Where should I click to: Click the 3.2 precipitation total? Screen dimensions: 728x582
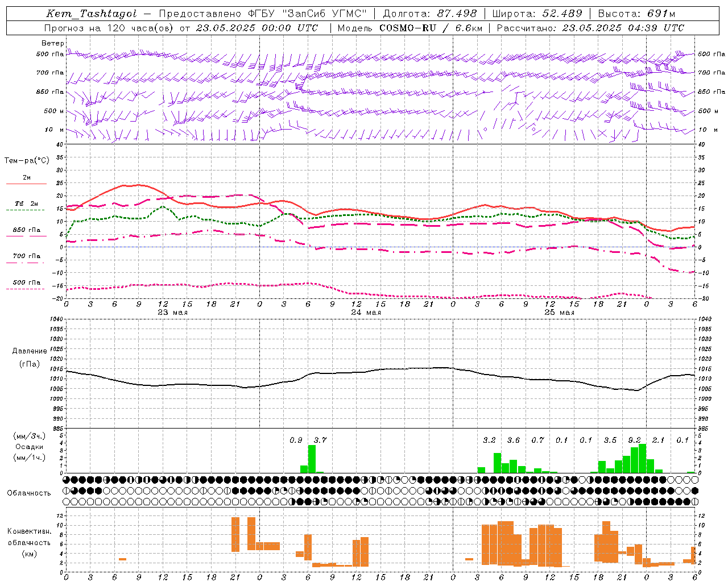coord(489,440)
